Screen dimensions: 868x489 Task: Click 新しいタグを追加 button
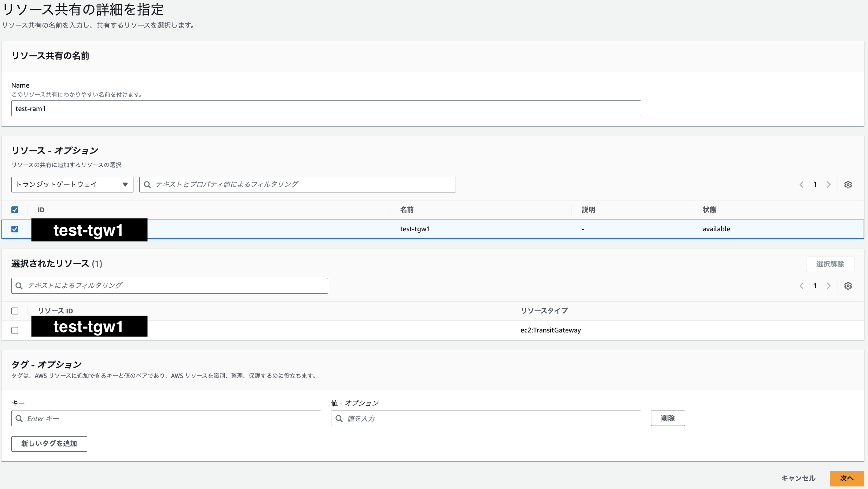click(49, 444)
